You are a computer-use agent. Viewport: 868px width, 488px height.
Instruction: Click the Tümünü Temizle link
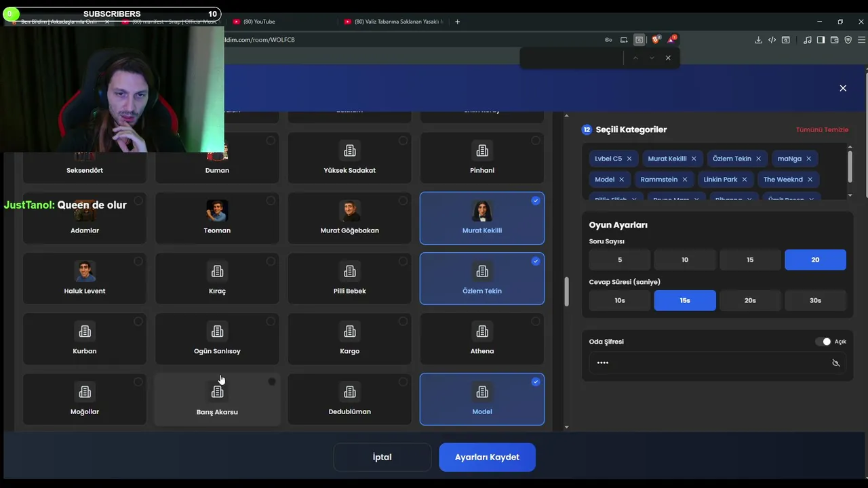pos(822,129)
